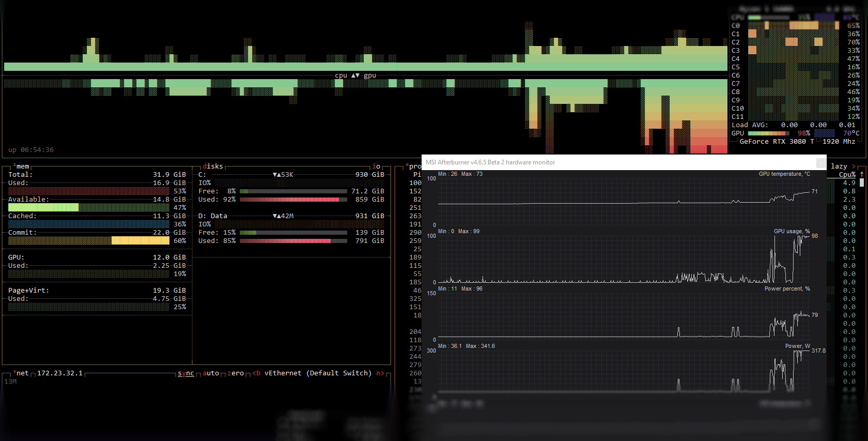Click memory Commit 60% bar

pyautogui.click(x=89, y=240)
